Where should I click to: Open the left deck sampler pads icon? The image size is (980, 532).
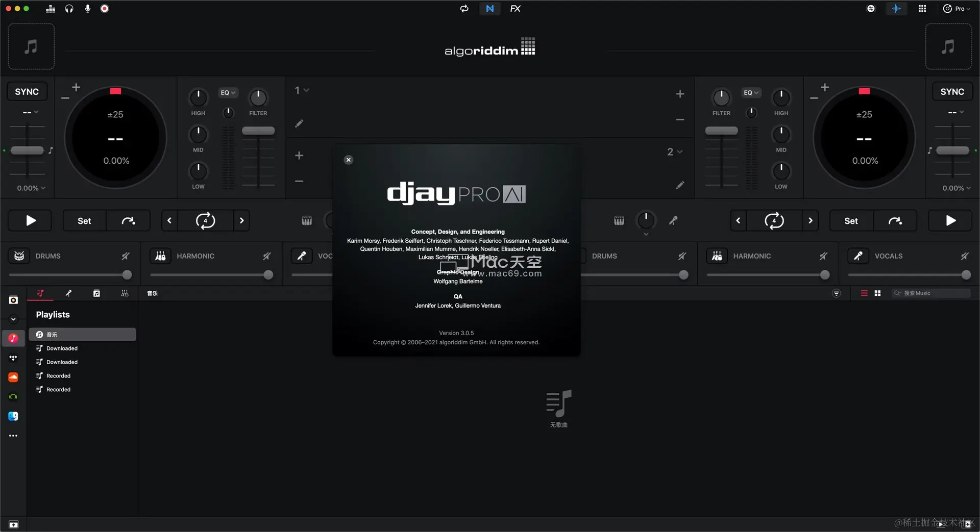[x=307, y=221]
